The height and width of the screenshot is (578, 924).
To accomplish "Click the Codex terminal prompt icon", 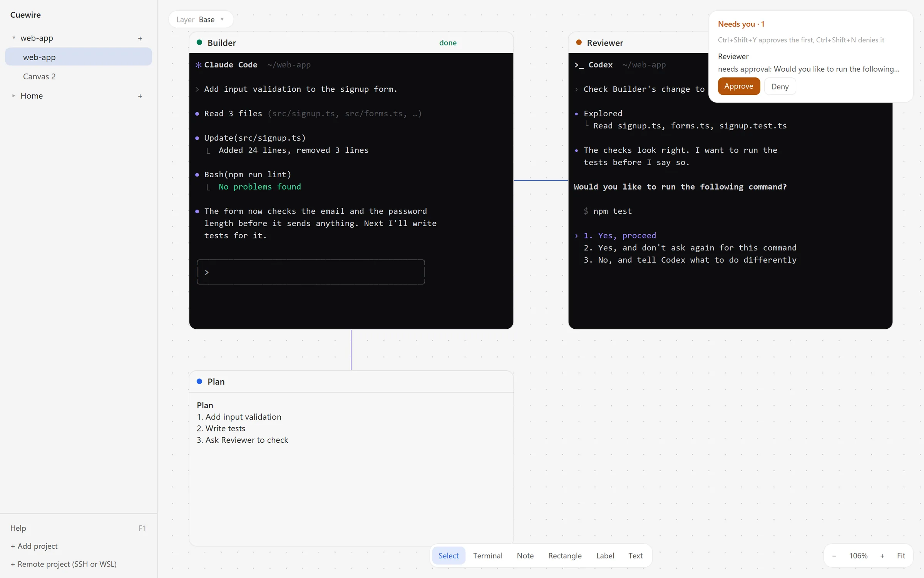I will coord(579,65).
